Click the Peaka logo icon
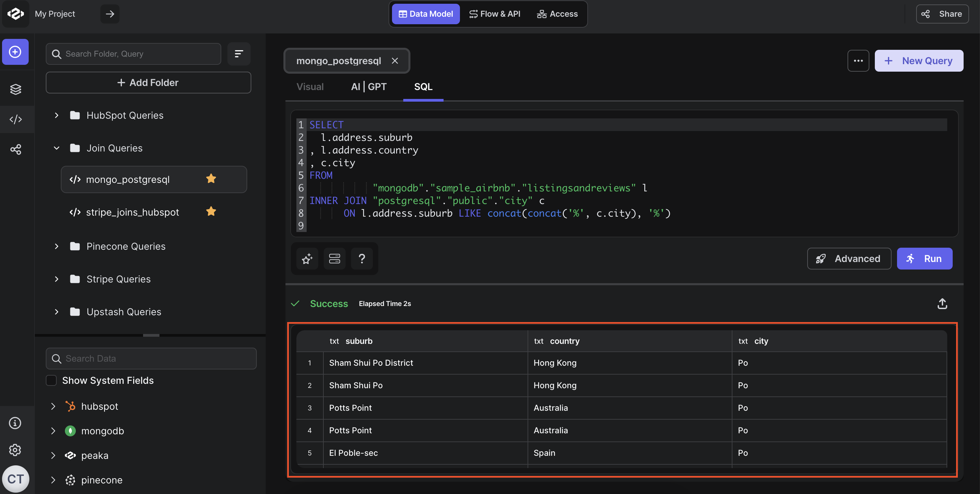Viewport: 980px width, 494px height. (x=15, y=14)
